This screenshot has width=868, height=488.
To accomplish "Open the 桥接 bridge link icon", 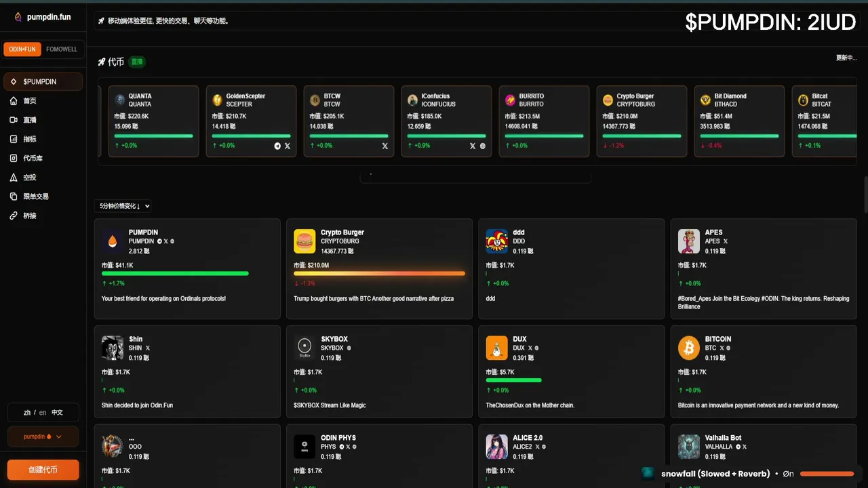I will pos(14,216).
